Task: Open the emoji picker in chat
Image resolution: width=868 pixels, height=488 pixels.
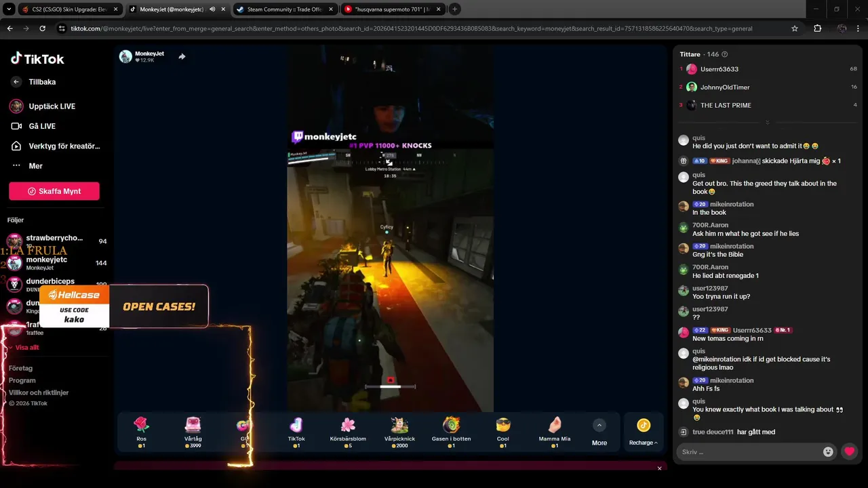Action: pyautogui.click(x=828, y=452)
